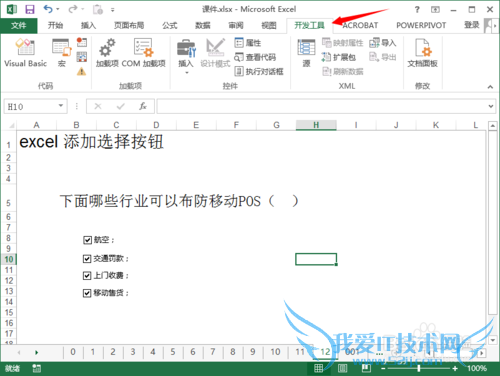Open the Add-ins (加载项) gear icon
500x376 pixels.
[x=107, y=53]
